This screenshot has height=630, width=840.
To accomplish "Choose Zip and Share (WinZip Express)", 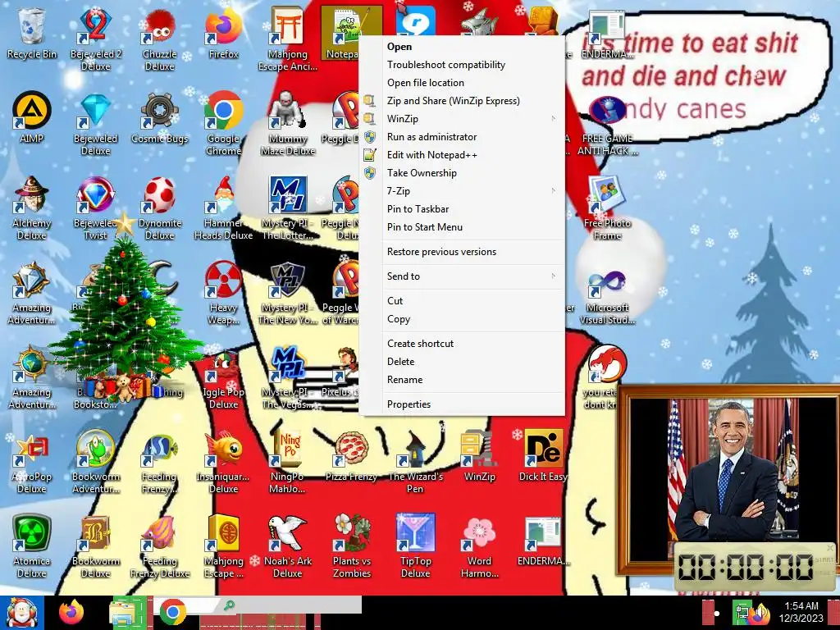I will point(462,101).
